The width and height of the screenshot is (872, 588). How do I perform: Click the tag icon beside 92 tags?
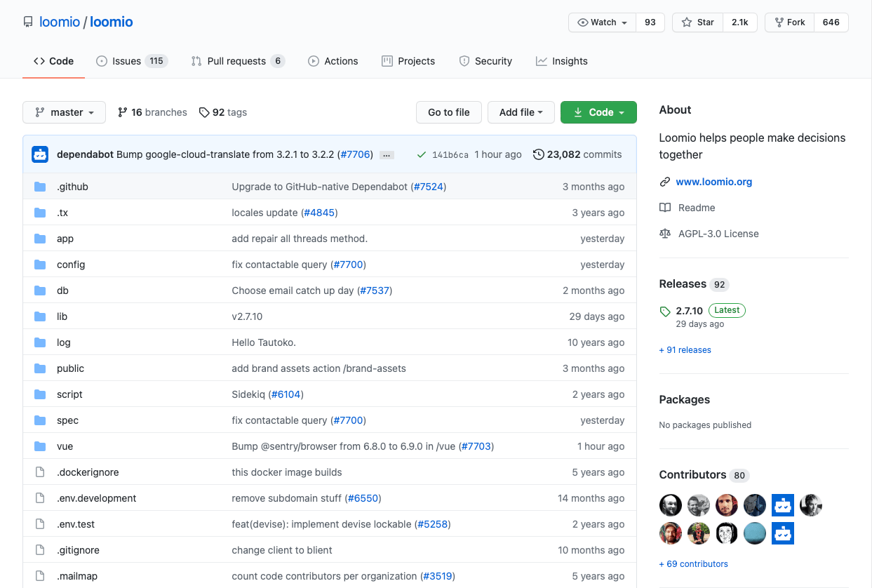click(x=204, y=112)
